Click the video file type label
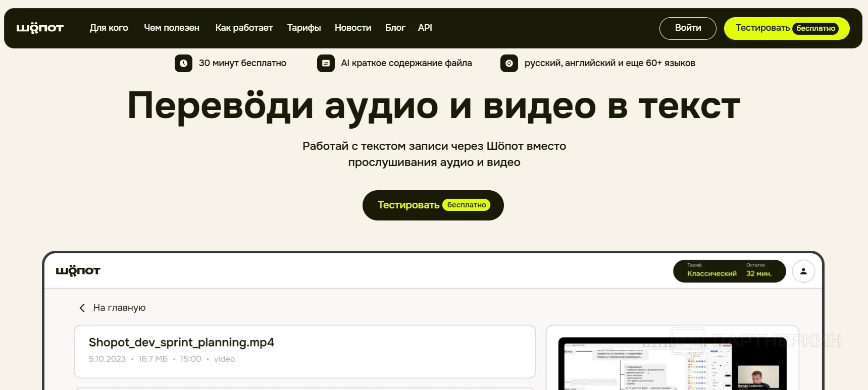This screenshot has width=868, height=390. click(x=224, y=359)
